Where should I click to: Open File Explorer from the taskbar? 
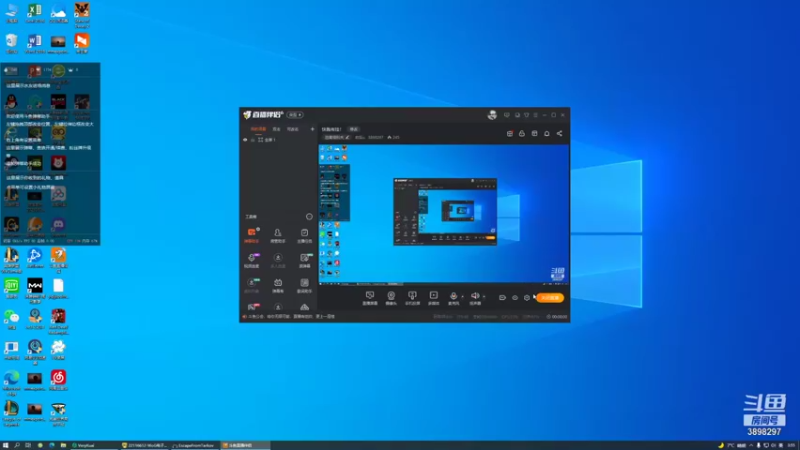click(x=63, y=445)
